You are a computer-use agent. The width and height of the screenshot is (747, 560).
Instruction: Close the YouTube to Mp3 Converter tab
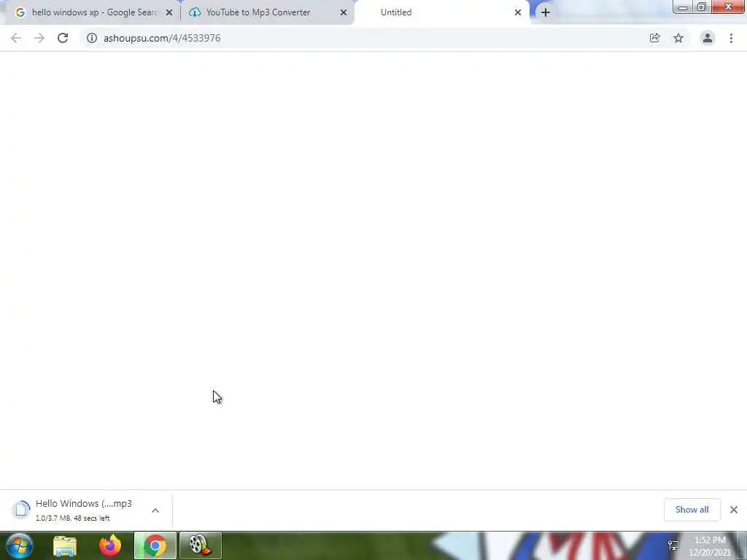[x=344, y=12]
